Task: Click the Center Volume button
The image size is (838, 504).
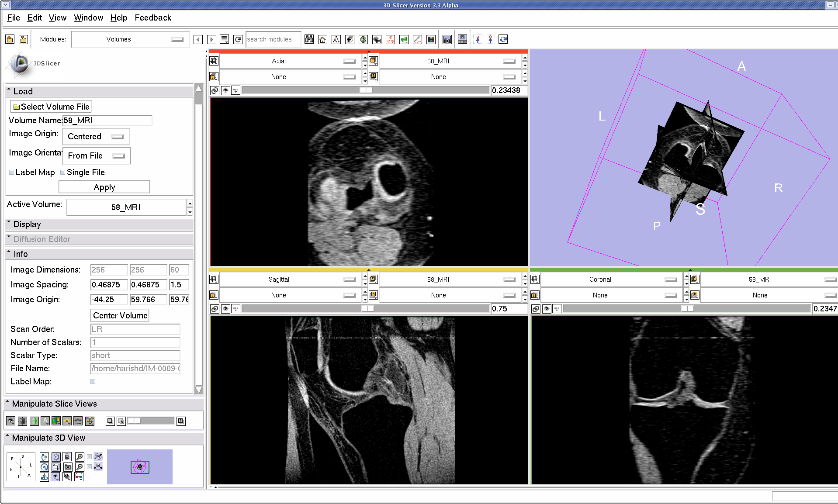Action: click(120, 315)
